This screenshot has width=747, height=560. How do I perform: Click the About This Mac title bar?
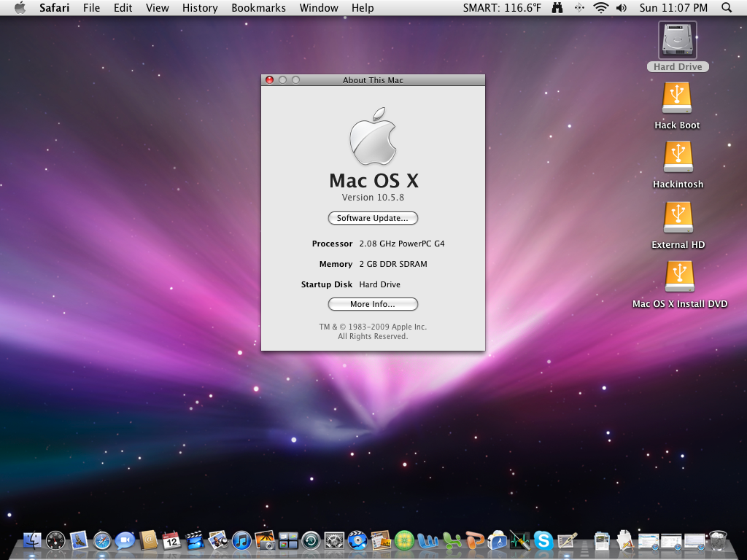(373, 80)
